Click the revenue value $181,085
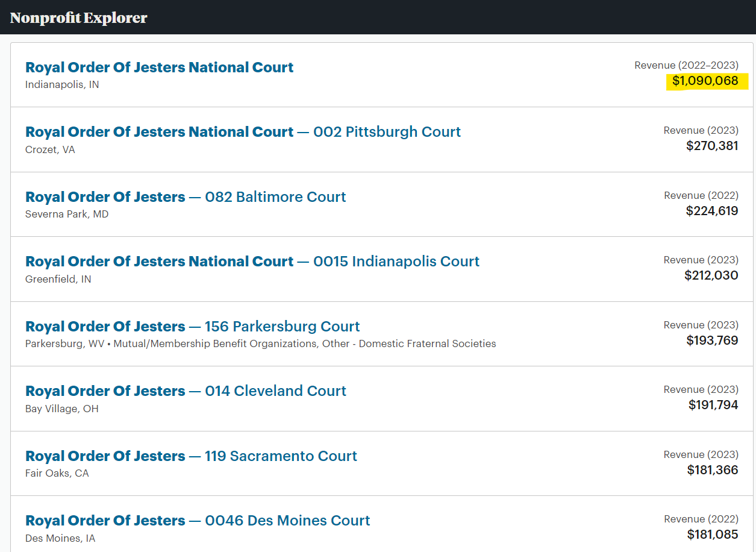This screenshot has height=552, width=756. coord(713,535)
